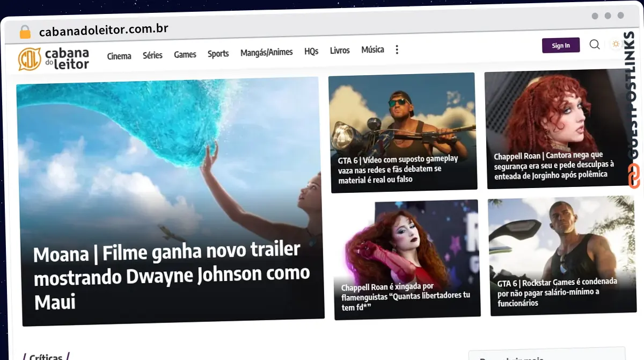644x360 pixels.
Task: Go to the Sports section
Action: [218, 53]
